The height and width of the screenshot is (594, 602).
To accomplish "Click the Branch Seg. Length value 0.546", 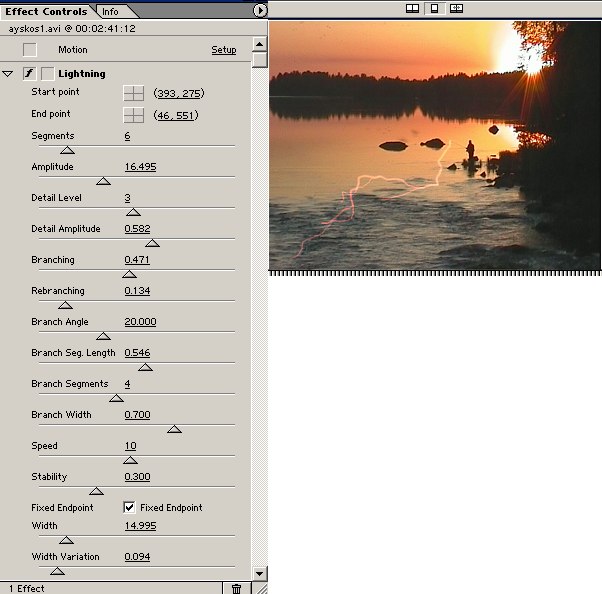I will [x=137, y=353].
